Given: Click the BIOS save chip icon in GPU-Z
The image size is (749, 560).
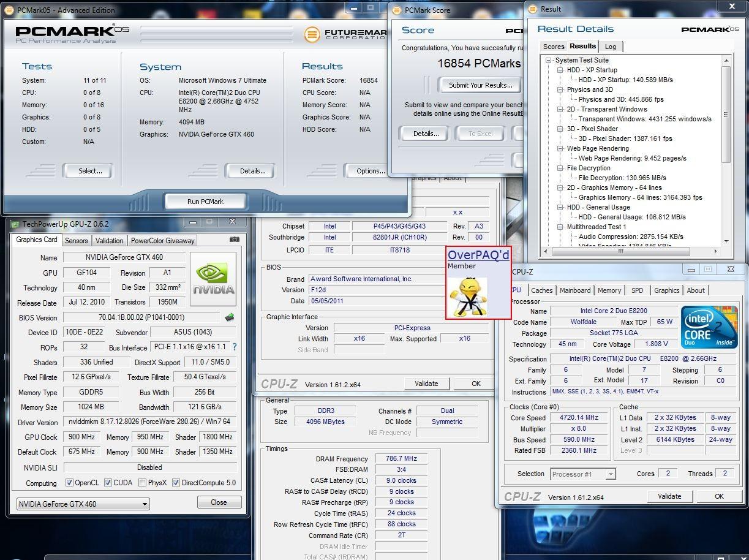Looking at the screenshot, I should [230, 317].
